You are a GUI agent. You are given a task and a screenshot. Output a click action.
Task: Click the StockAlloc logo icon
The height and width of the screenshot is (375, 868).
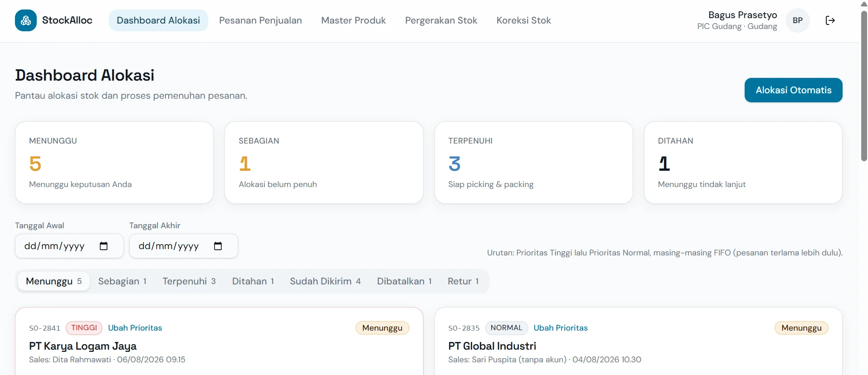[26, 20]
